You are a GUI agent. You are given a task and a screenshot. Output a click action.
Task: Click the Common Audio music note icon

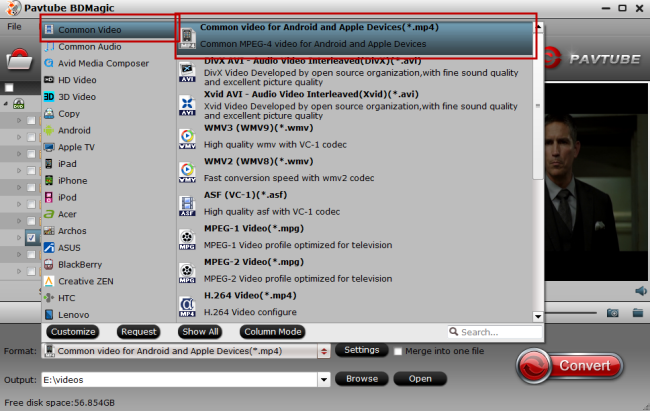click(x=49, y=46)
